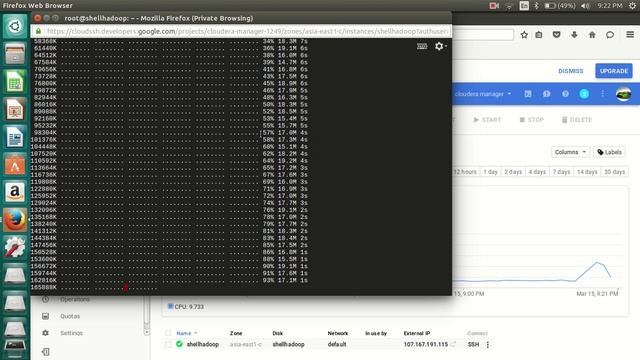This screenshot has width=640, height=360.
Task: Activate Cloud Shell icon in console header
Action: (x=528, y=94)
